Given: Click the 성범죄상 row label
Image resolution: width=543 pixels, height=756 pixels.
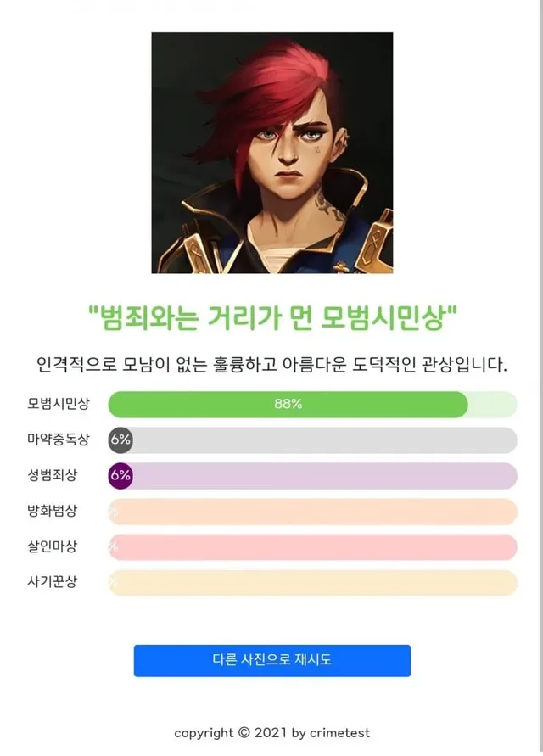Looking at the screenshot, I should [53, 475].
